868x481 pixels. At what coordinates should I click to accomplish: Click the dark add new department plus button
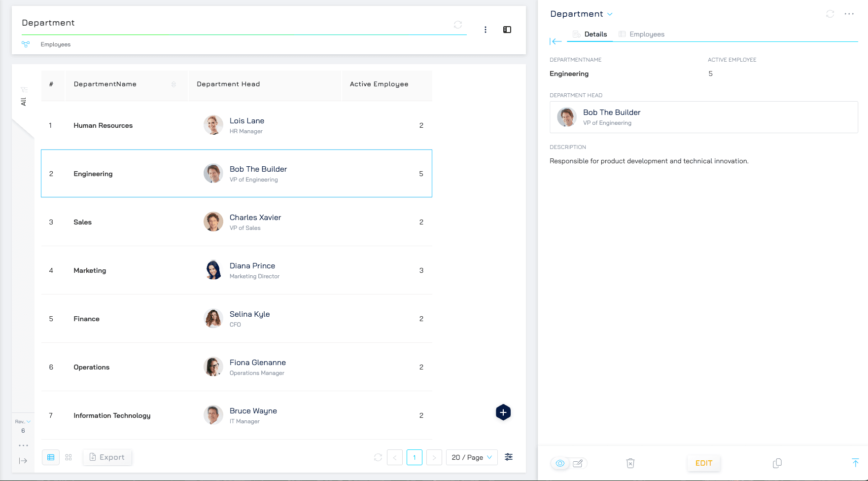503,412
